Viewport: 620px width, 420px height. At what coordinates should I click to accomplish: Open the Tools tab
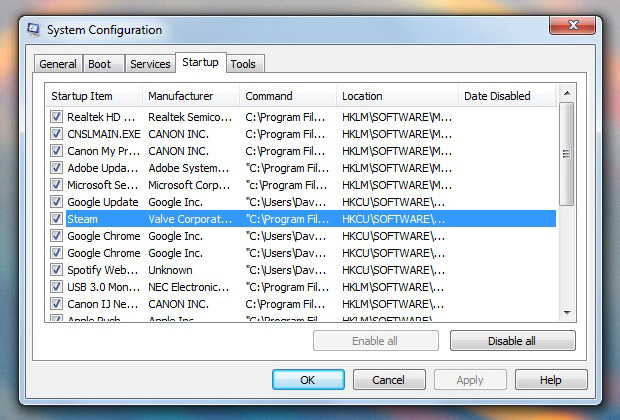pos(243,64)
